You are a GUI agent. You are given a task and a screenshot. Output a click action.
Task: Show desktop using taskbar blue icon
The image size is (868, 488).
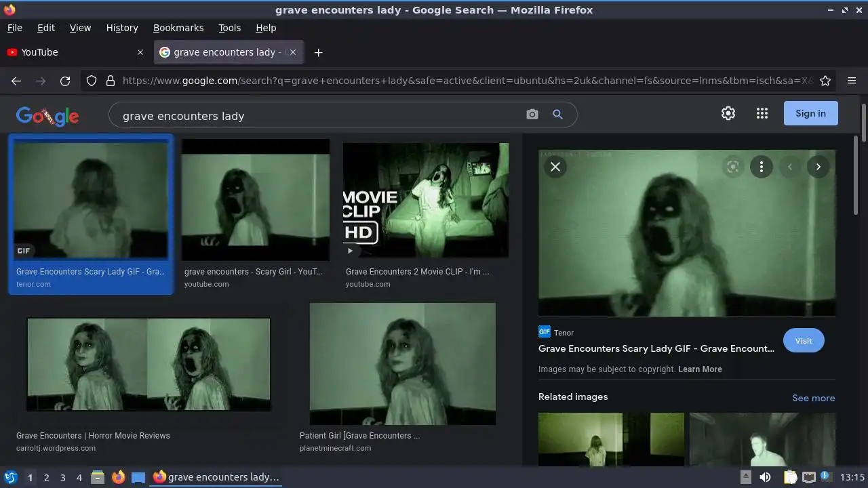click(x=138, y=477)
